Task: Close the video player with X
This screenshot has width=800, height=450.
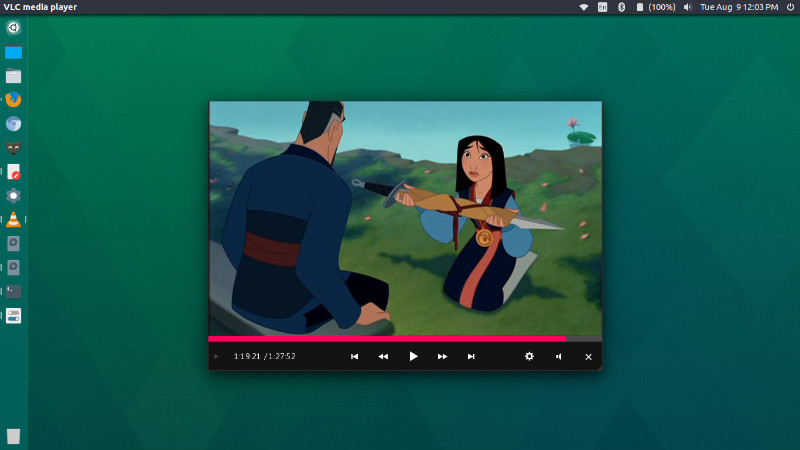Action: [x=588, y=357]
